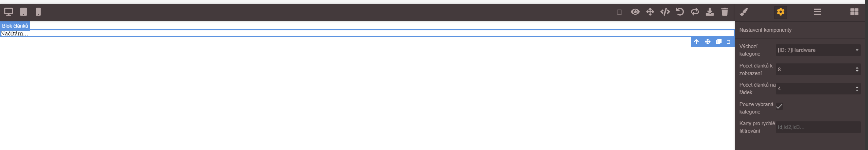Image resolution: width=868 pixels, height=150 pixels.
Task: Open the layers list tab
Action: [818, 12]
